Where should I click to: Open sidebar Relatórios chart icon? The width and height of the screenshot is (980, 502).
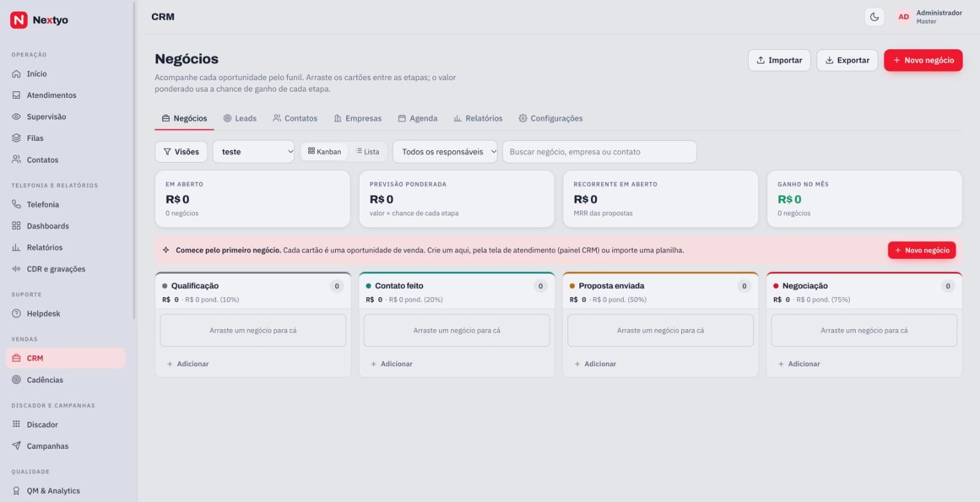17,247
